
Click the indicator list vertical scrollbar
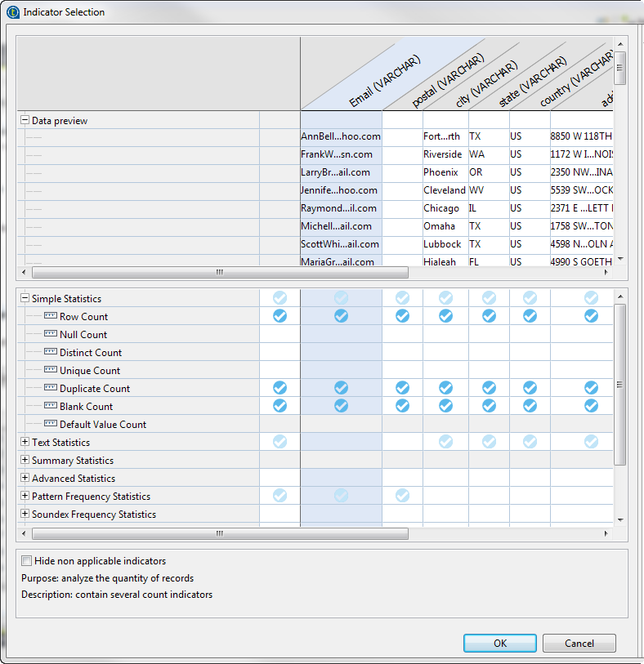pos(620,384)
